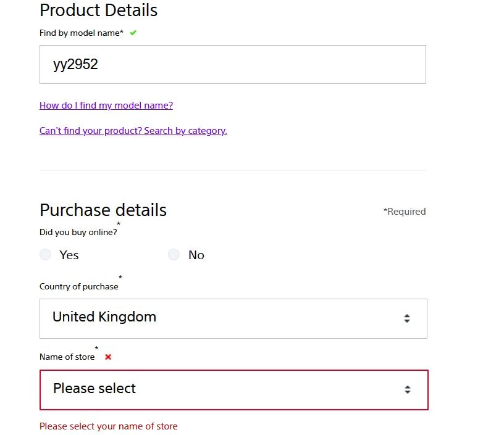This screenshot has width=504, height=435.
Task: Click the red X next to Name of store
Action: (108, 357)
